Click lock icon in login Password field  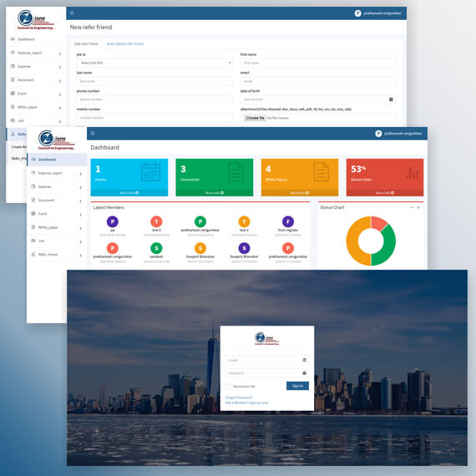tap(305, 372)
